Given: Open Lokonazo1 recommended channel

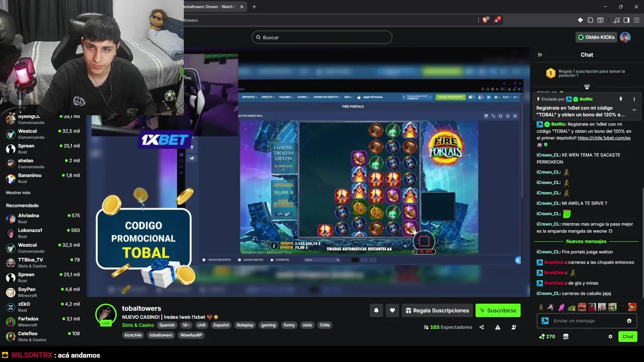Looking at the screenshot, I should (43, 233).
